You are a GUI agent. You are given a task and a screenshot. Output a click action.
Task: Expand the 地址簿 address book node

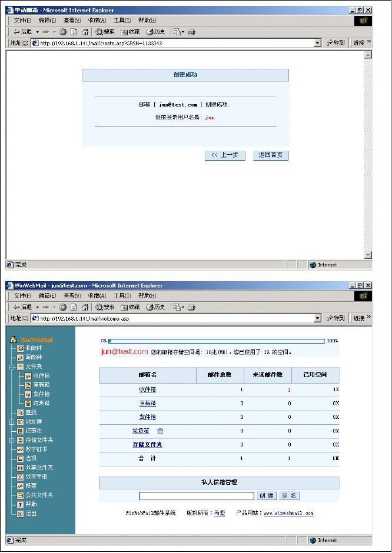12,422
